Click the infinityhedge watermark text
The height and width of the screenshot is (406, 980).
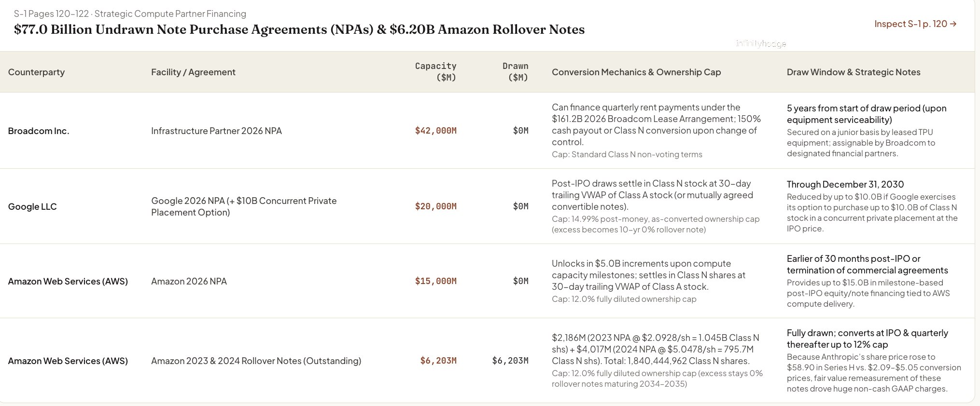761,44
